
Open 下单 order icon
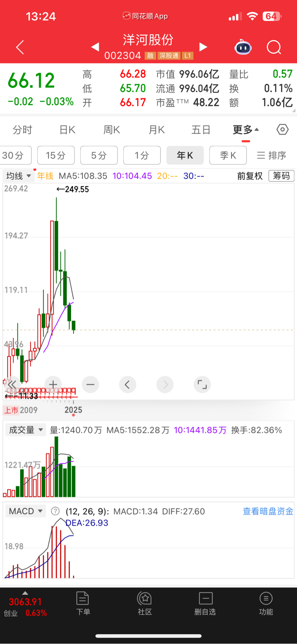coord(83,603)
